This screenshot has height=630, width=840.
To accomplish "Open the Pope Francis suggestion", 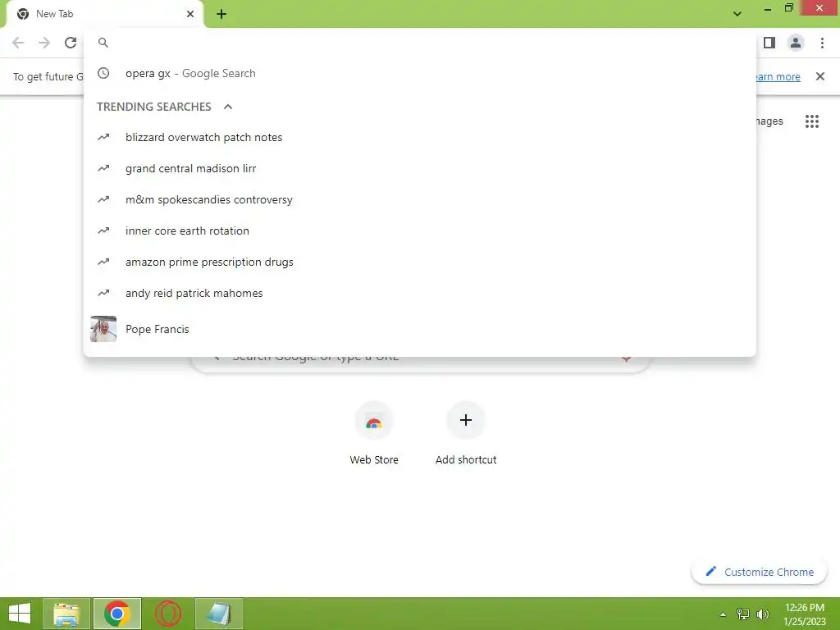I will [420, 329].
